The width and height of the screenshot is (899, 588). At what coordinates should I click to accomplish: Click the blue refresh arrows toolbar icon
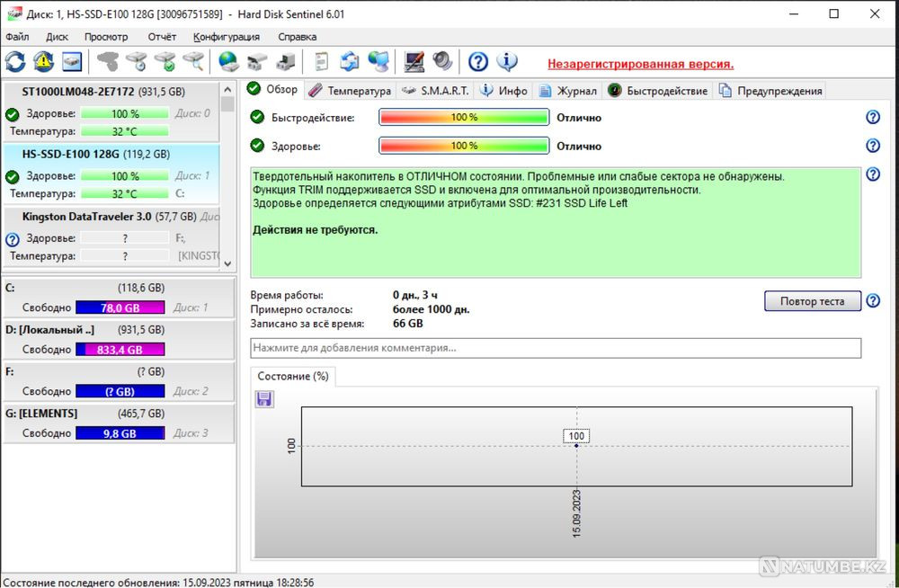15,61
